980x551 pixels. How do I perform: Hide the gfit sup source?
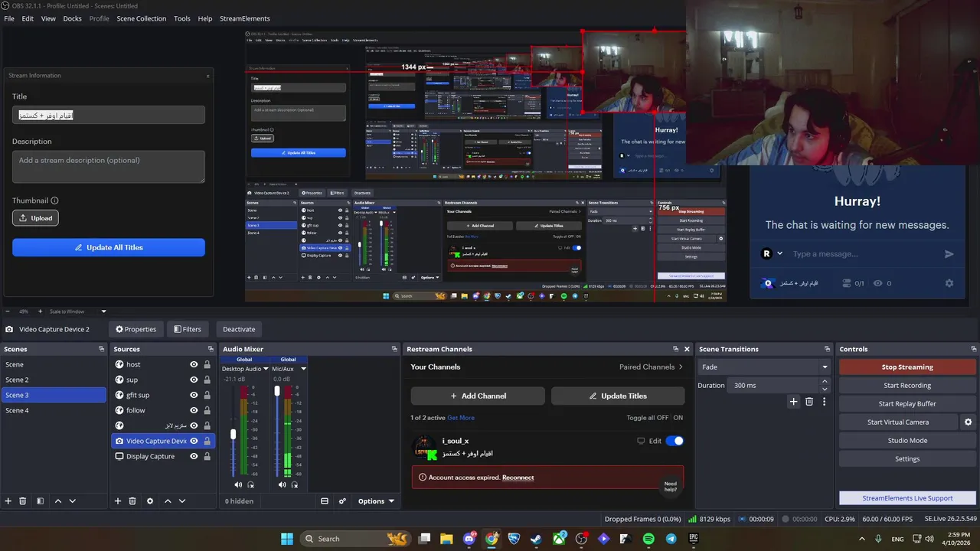pyautogui.click(x=194, y=395)
